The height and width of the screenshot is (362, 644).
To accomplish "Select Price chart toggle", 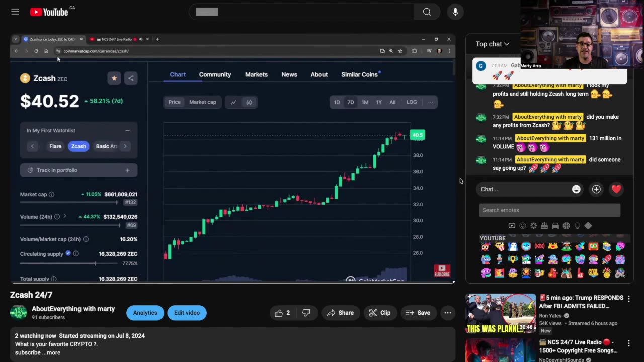I will point(174,102).
